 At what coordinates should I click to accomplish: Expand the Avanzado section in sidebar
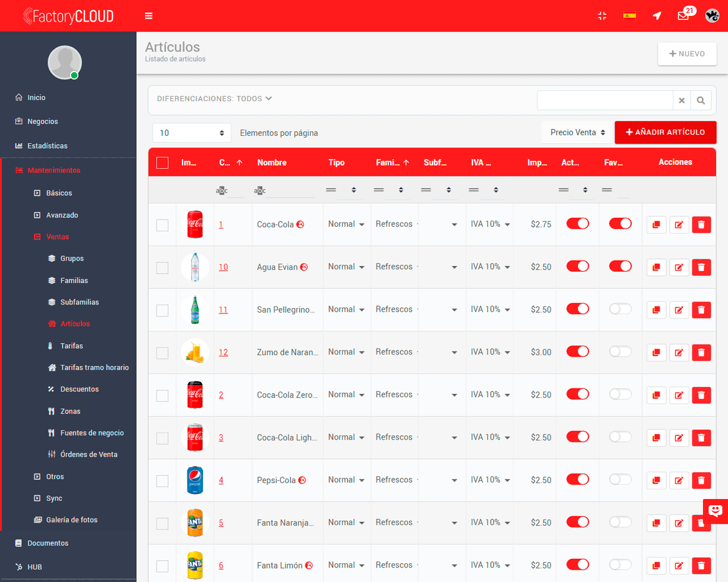tap(56, 215)
